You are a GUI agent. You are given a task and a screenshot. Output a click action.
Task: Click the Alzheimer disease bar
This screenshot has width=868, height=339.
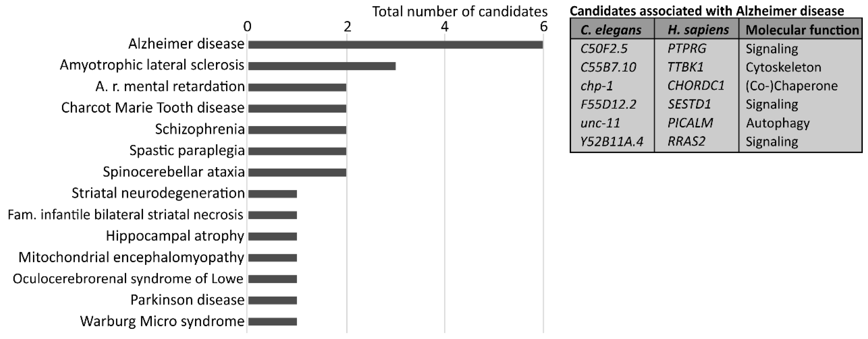tap(395, 45)
